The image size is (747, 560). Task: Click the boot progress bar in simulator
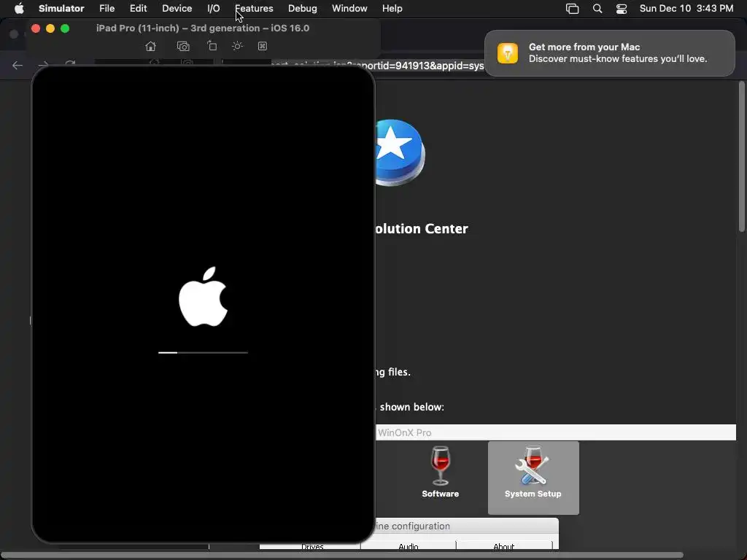(203, 352)
